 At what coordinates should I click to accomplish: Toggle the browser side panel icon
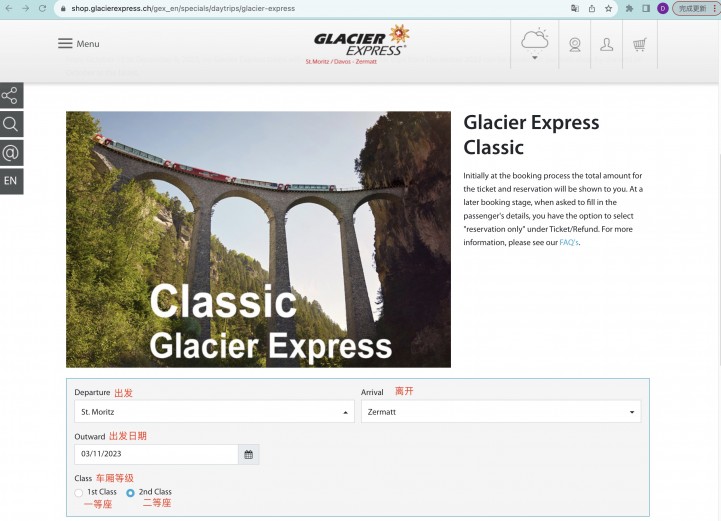(646, 8)
